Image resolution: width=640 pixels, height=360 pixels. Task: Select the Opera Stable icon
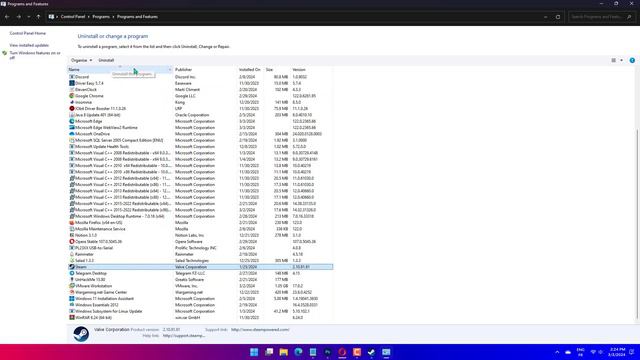tap(72, 242)
